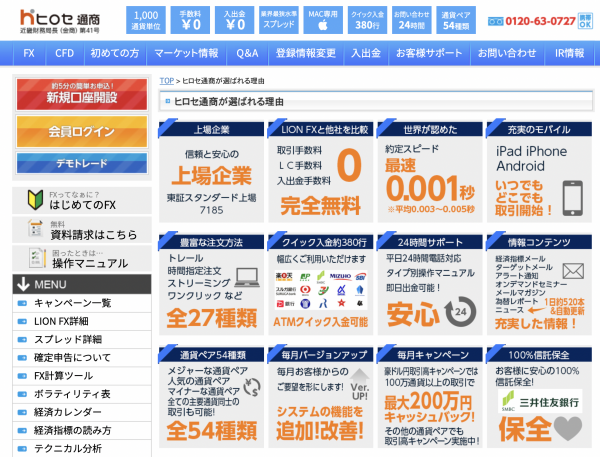The height and width of the screenshot is (457, 600).
Task: Open LION FX詳細 in side menu
Action: (82, 321)
